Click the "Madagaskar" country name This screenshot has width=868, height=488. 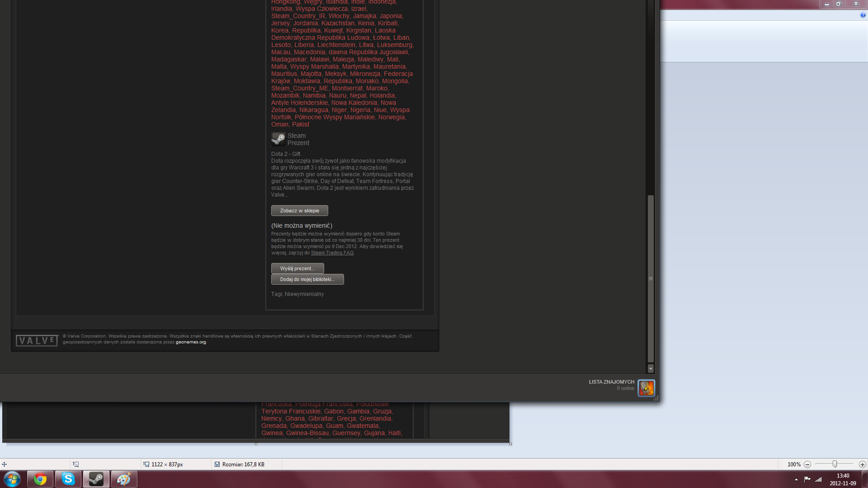pos(289,60)
